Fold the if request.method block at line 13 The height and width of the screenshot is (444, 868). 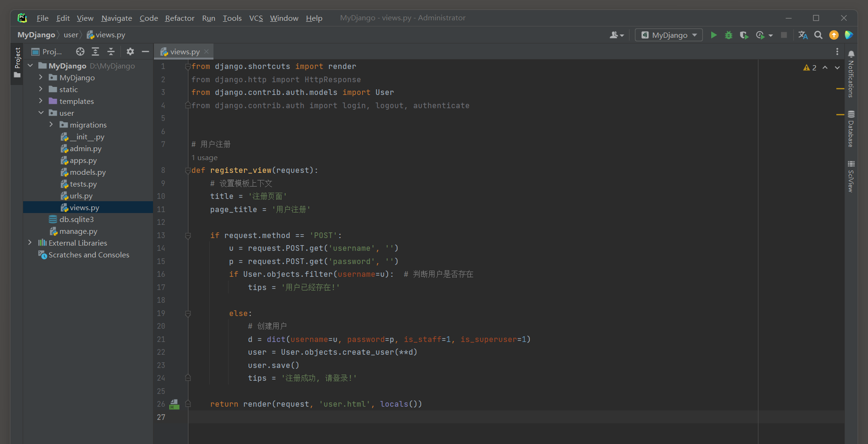pos(188,235)
